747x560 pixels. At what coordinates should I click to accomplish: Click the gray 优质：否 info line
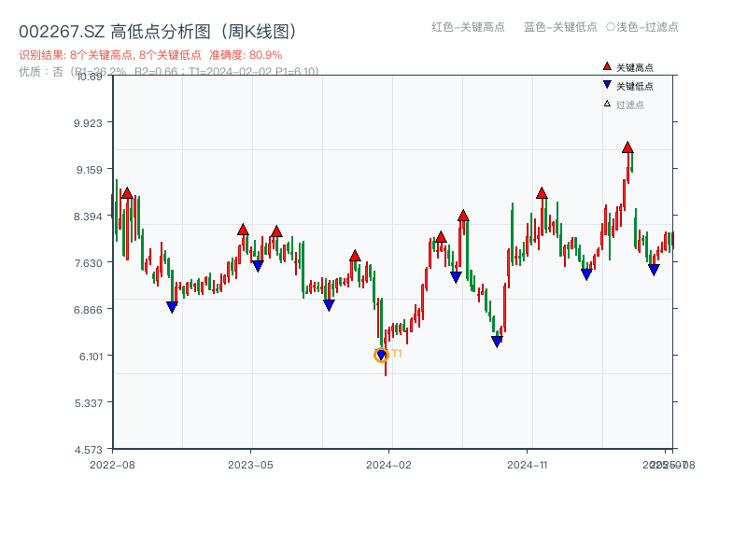(x=169, y=72)
